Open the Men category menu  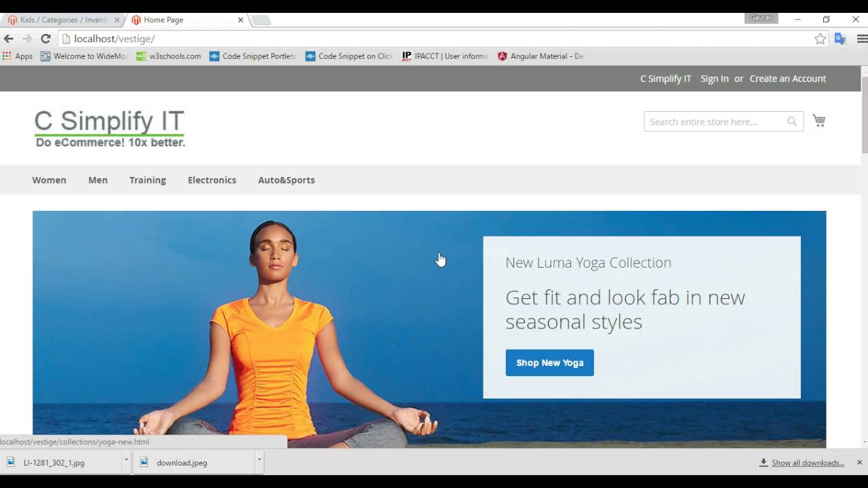pos(98,180)
